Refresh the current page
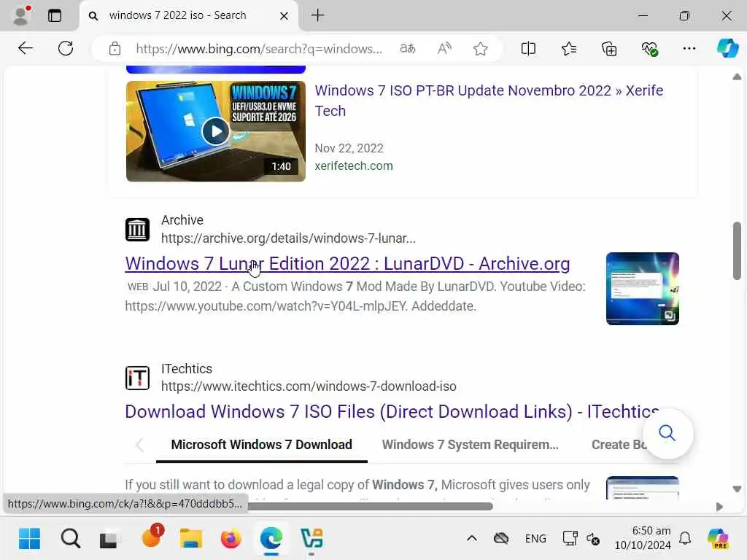Screen dimensions: 747x560 tap(66, 48)
